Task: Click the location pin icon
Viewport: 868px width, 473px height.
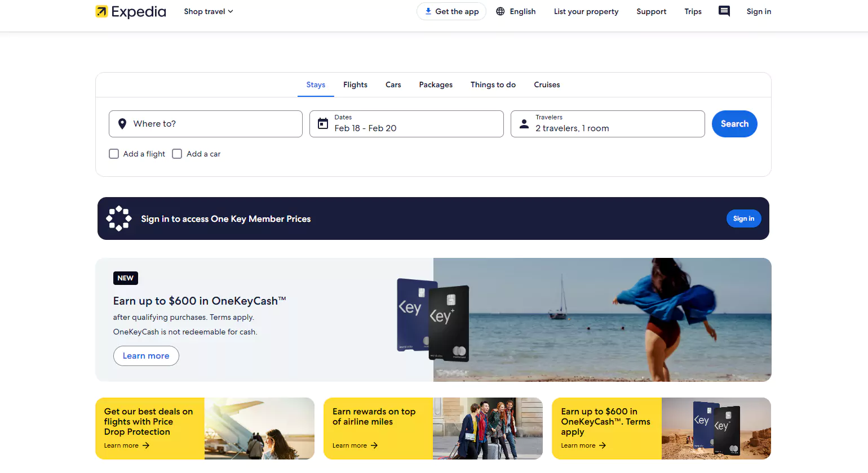Action: click(122, 124)
